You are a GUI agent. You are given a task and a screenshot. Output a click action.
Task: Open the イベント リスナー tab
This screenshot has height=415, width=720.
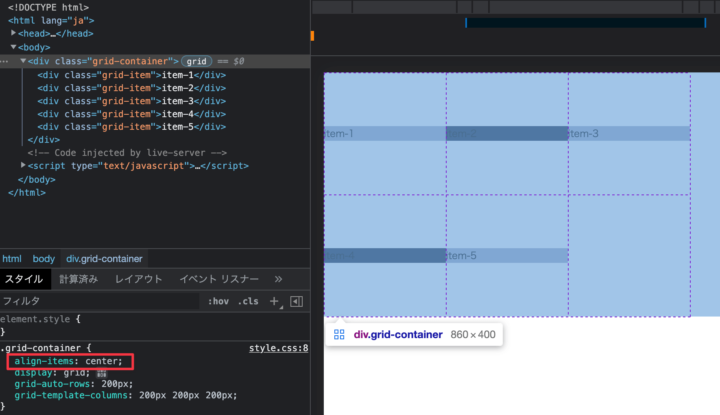tap(219, 279)
